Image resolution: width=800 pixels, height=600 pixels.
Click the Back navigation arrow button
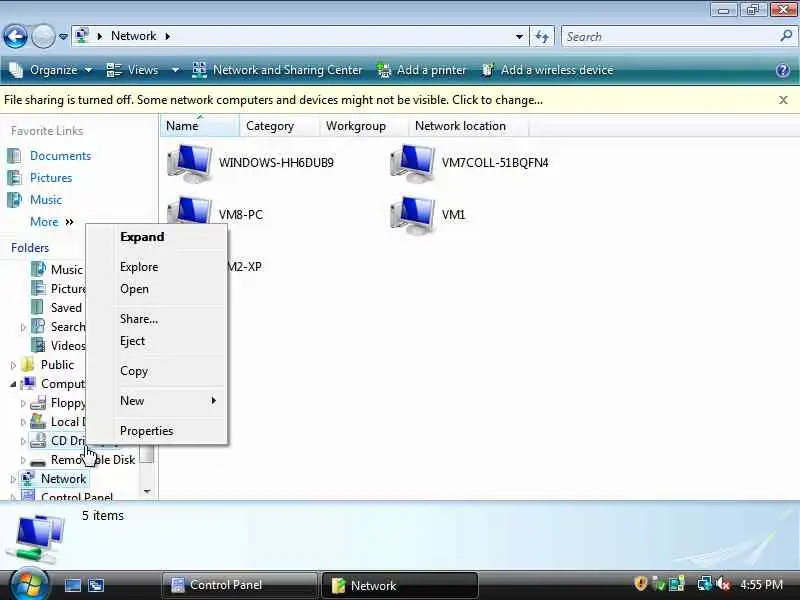pos(15,36)
